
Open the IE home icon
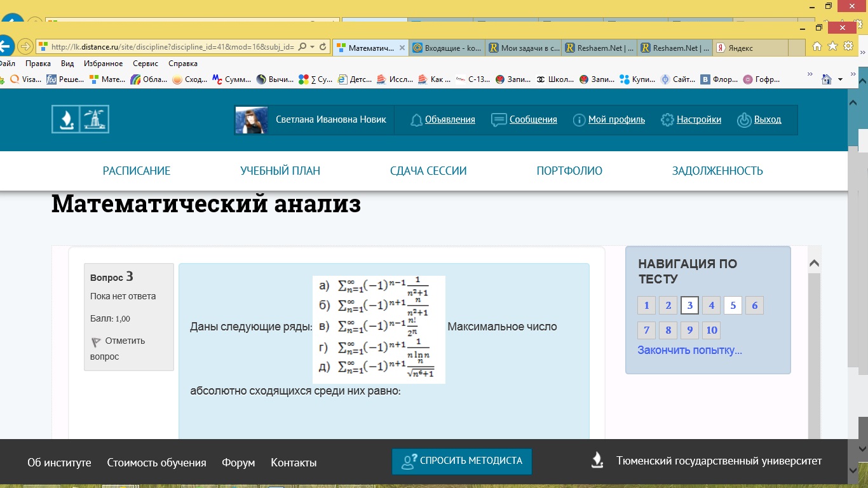pos(817,46)
